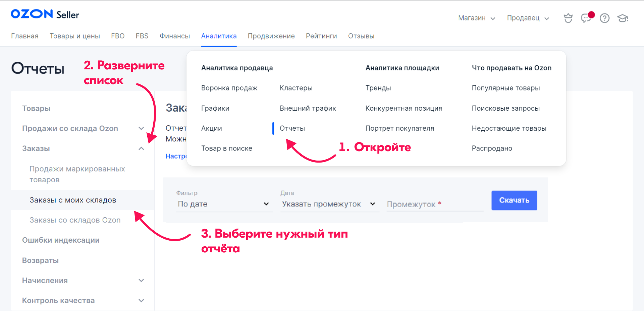The height and width of the screenshot is (311, 644).
Task: Open the Указать промежуток date dropdown
Action: (329, 204)
